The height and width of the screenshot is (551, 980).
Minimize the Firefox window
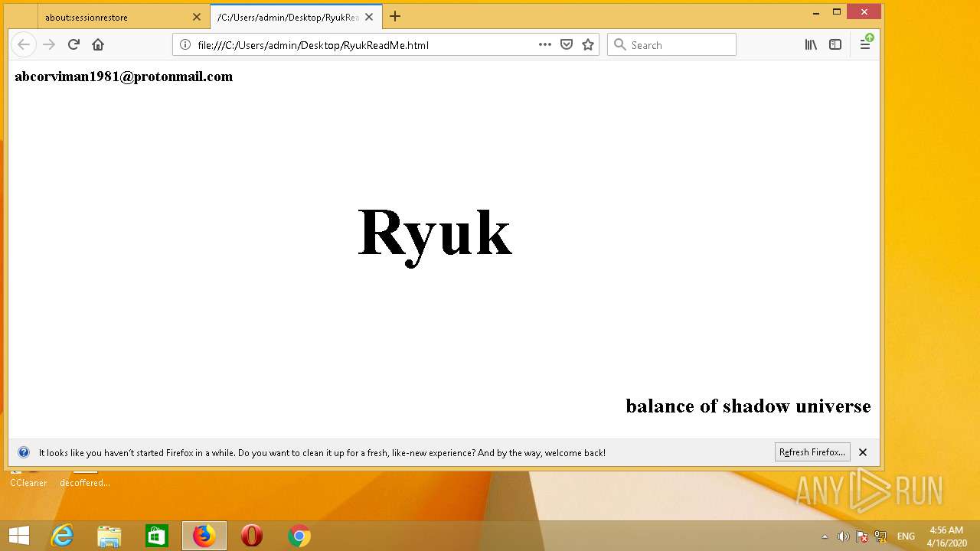click(816, 11)
